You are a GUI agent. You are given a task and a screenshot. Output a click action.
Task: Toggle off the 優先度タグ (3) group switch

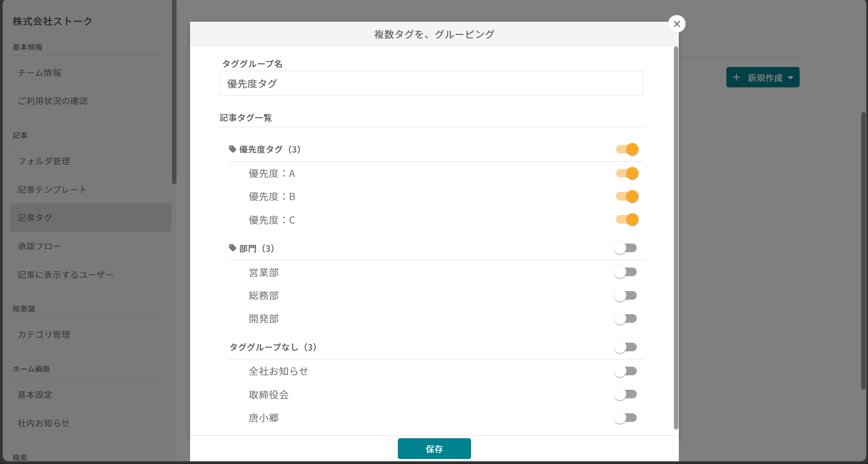627,149
